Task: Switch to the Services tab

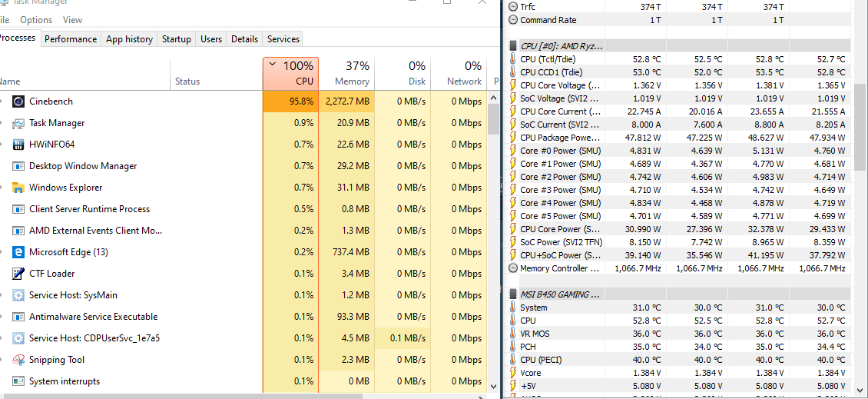Action: 283,39
